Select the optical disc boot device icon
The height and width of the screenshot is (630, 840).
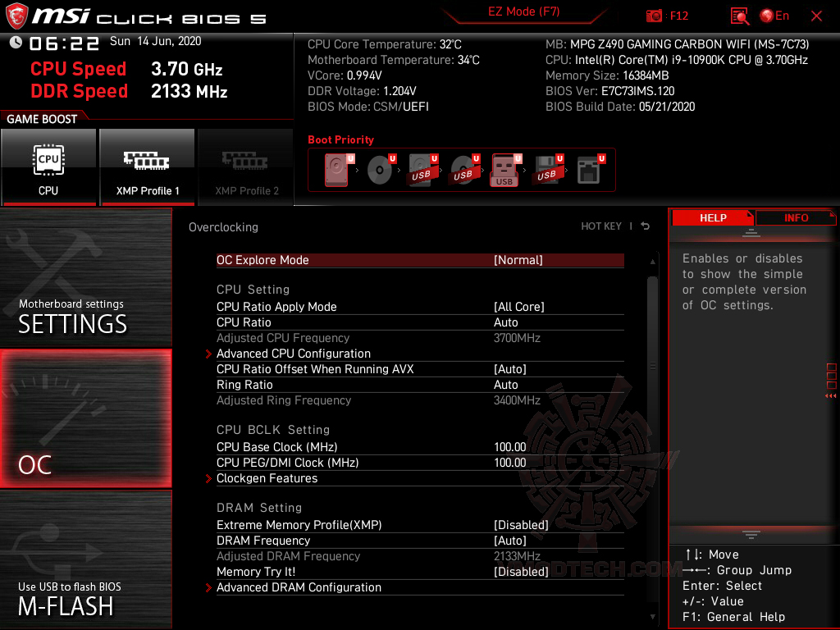tap(381, 170)
